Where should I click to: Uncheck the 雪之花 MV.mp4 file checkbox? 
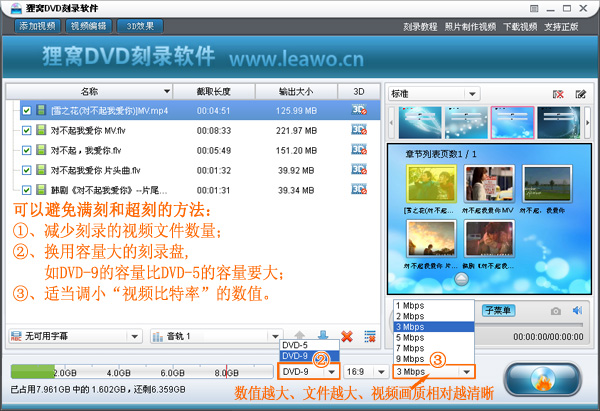26,111
